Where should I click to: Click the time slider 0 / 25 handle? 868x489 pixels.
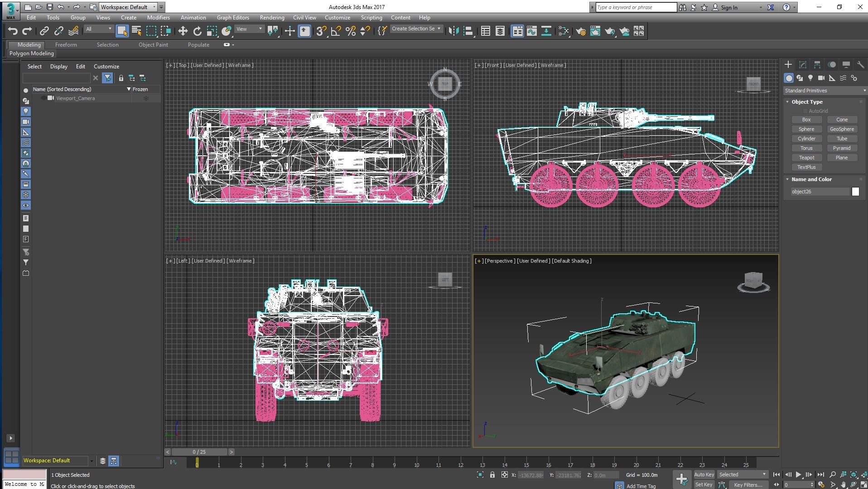(199, 452)
